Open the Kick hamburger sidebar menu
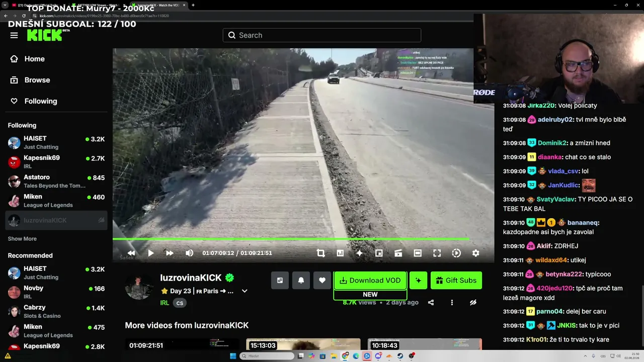The width and height of the screenshot is (644, 362). click(14, 35)
